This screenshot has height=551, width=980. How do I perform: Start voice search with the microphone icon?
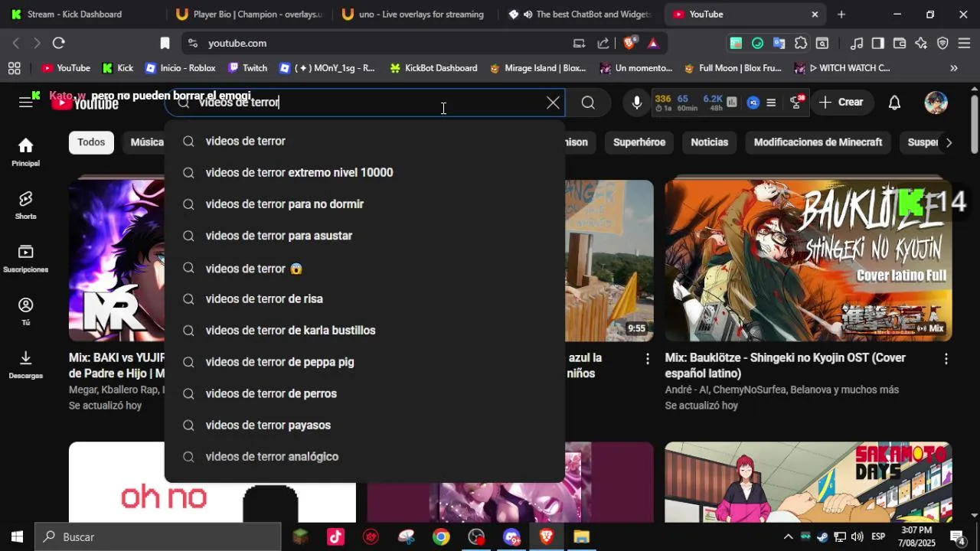tap(636, 103)
